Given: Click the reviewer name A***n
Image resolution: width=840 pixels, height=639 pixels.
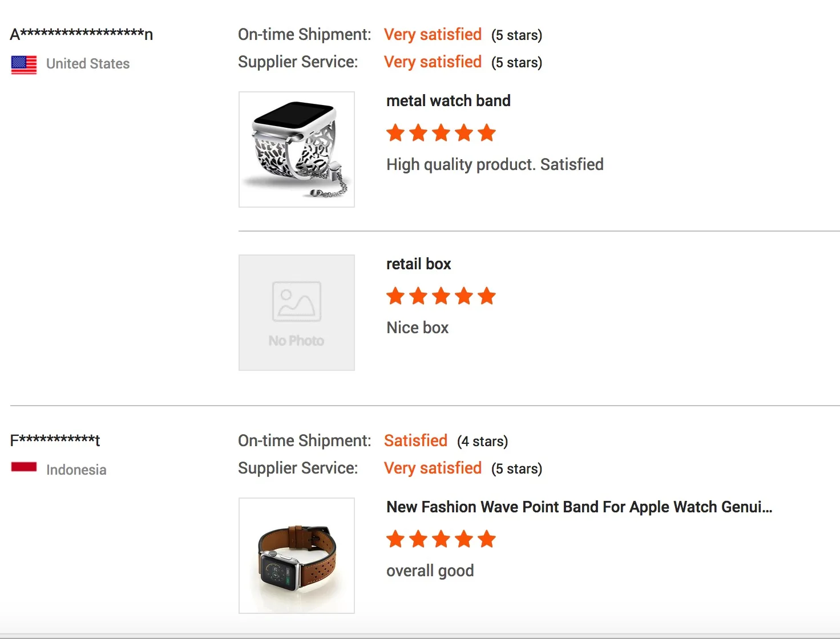Looking at the screenshot, I should [81, 34].
